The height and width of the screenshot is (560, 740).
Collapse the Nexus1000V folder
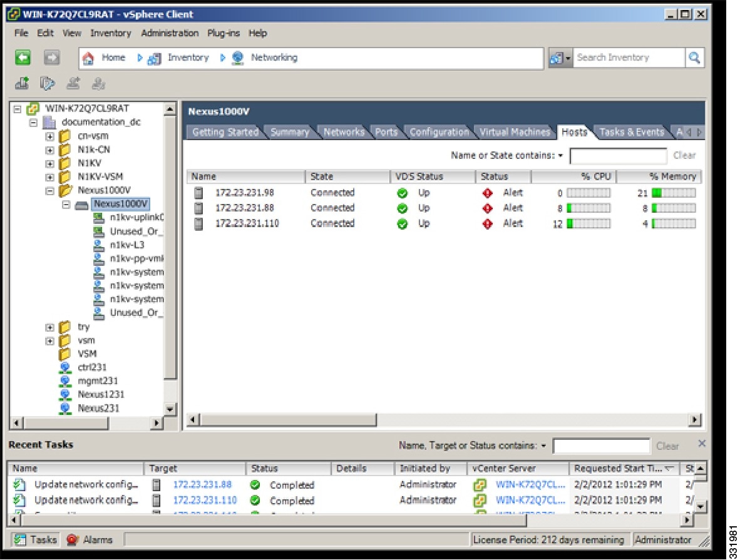49,191
